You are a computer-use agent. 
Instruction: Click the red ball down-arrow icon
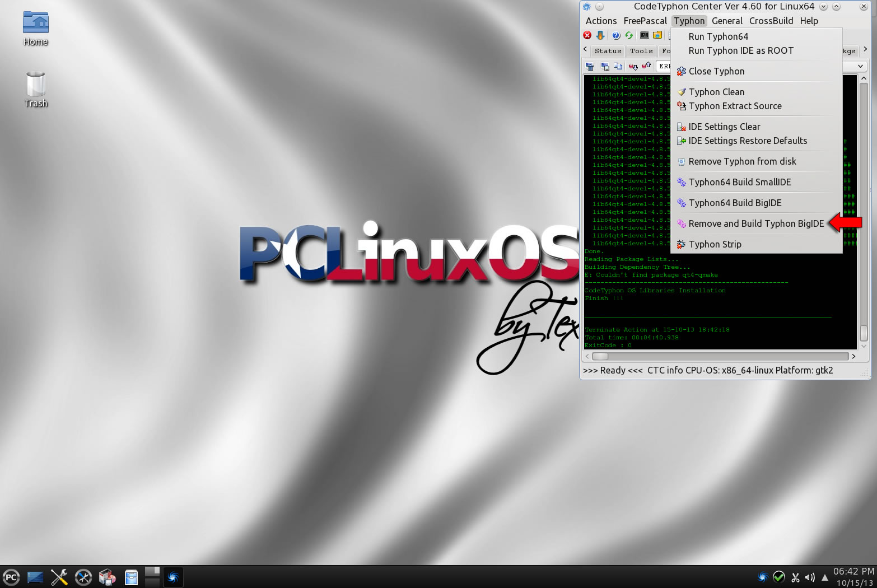click(633, 66)
